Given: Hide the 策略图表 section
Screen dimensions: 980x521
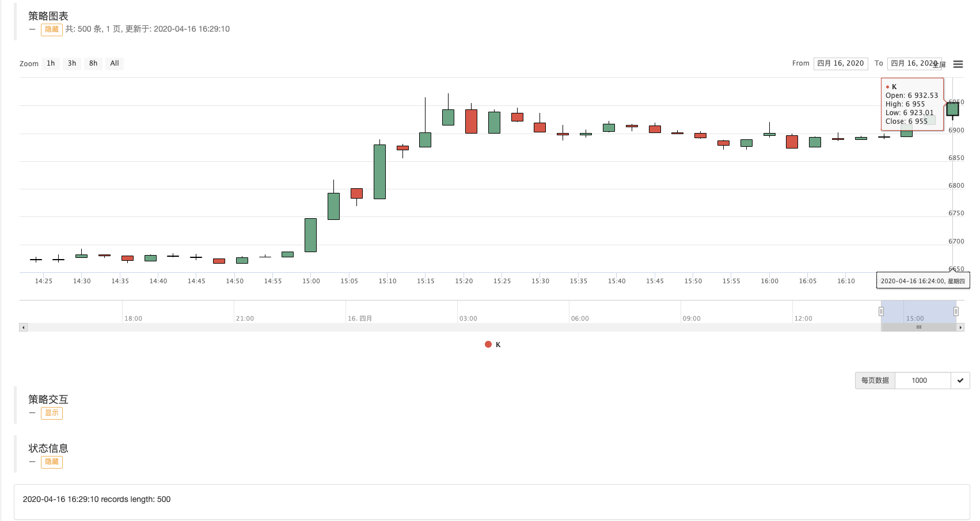Looking at the screenshot, I should pos(52,29).
